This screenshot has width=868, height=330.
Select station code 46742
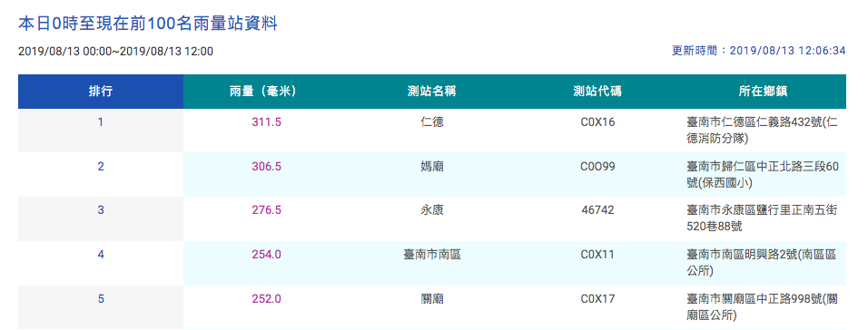click(x=597, y=210)
